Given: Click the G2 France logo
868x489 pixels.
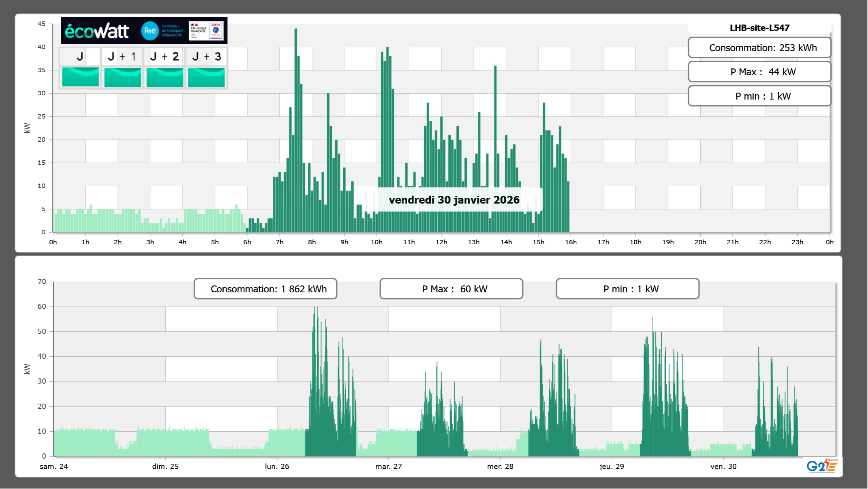Looking at the screenshot, I should click(822, 466).
